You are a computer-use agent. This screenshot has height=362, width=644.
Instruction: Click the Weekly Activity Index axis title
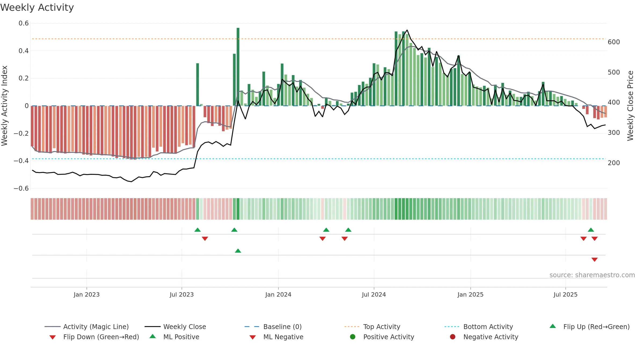(x=4, y=106)
